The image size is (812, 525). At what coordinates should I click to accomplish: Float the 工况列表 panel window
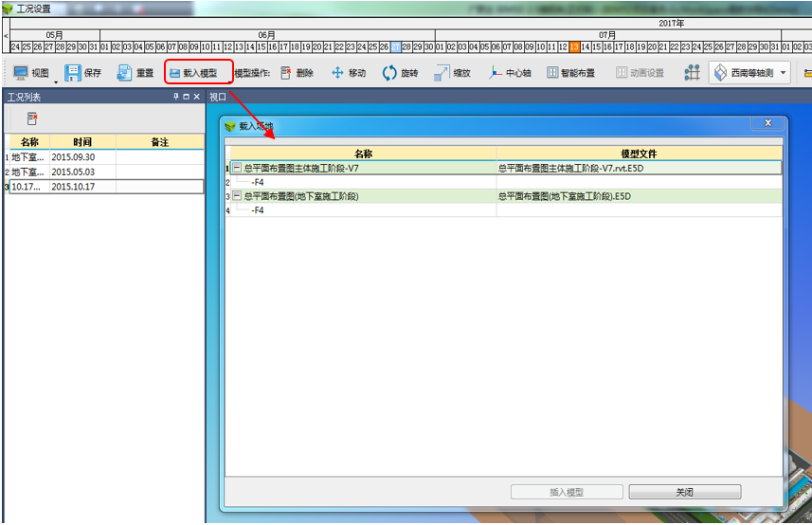point(186,97)
